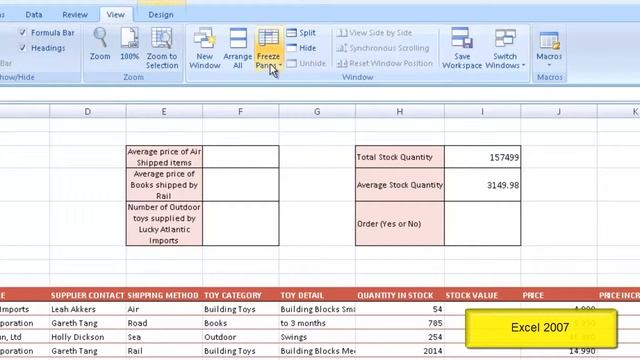This screenshot has height=360, width=640.
Task: Open the Freeze Panes menu
Action: [x=268, y=48]
